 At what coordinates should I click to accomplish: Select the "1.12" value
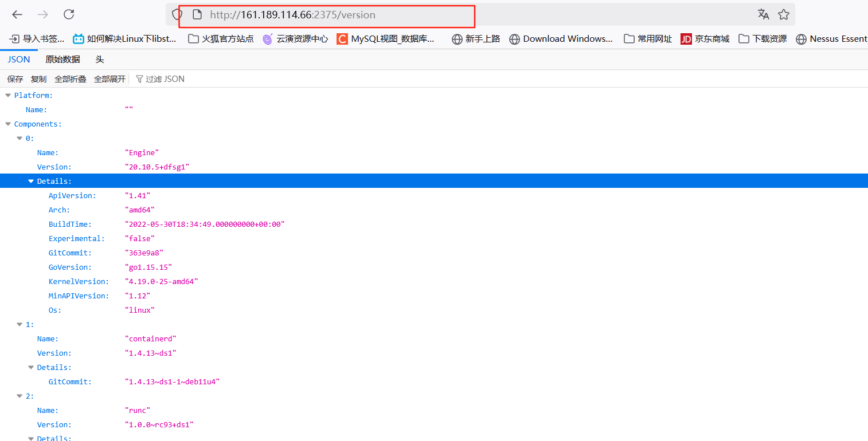pyautogui.click(x=138, y=296)
